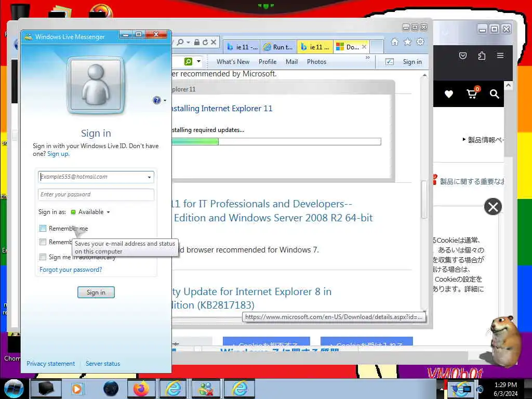Click the Messenger display picture avatar
This screenshot has width=532, height=399.
tap(96, 85)
